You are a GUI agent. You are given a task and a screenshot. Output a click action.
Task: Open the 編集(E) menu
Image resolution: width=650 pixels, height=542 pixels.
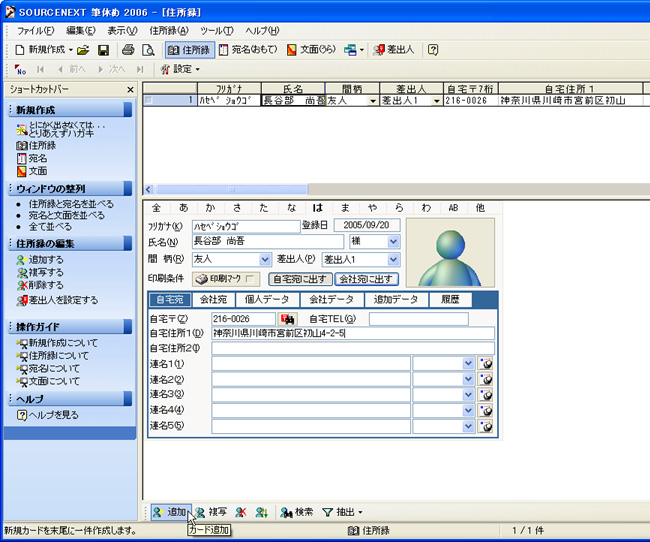coord(81,31)
